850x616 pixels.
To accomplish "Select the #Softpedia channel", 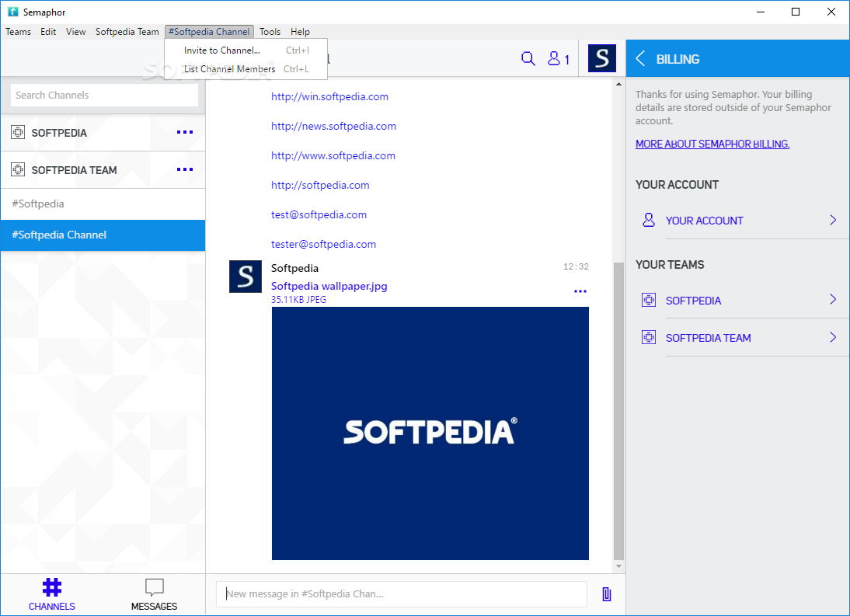I will (x=103, y=204).
